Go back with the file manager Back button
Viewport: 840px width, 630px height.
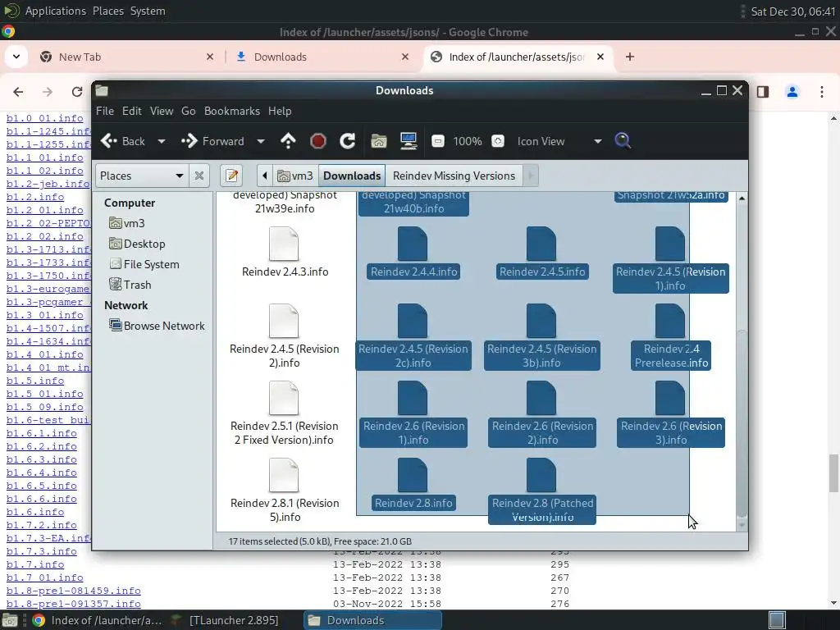click(123, 141)
